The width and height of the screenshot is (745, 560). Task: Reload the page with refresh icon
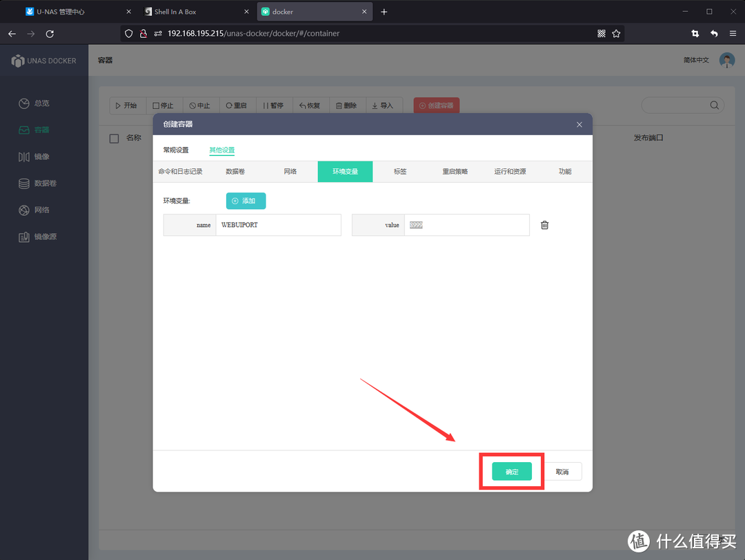tap(50, 34)
